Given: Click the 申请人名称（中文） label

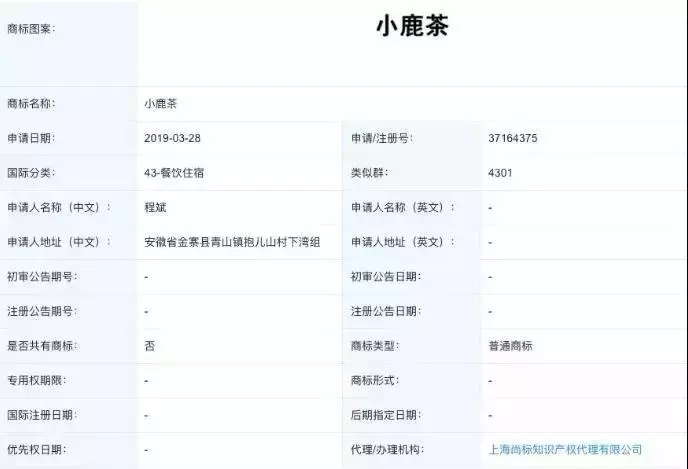Looking at the screenshot, I should [x=59, y=207].
